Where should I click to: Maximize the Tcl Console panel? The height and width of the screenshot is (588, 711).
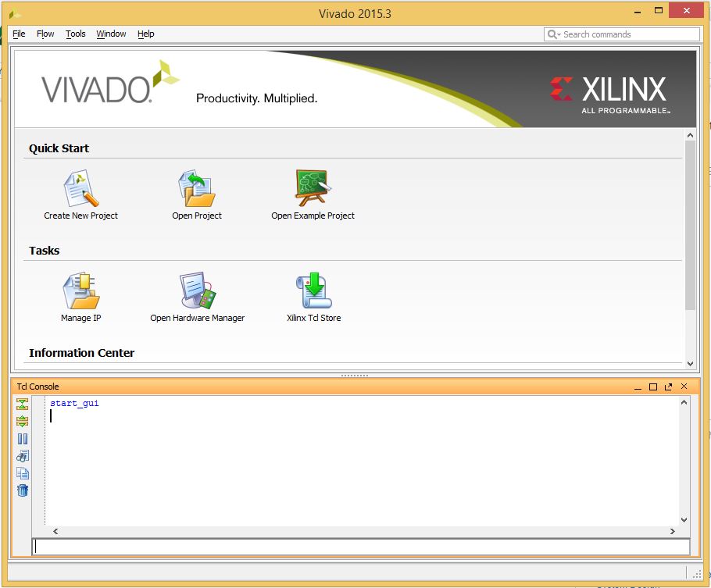653,387
